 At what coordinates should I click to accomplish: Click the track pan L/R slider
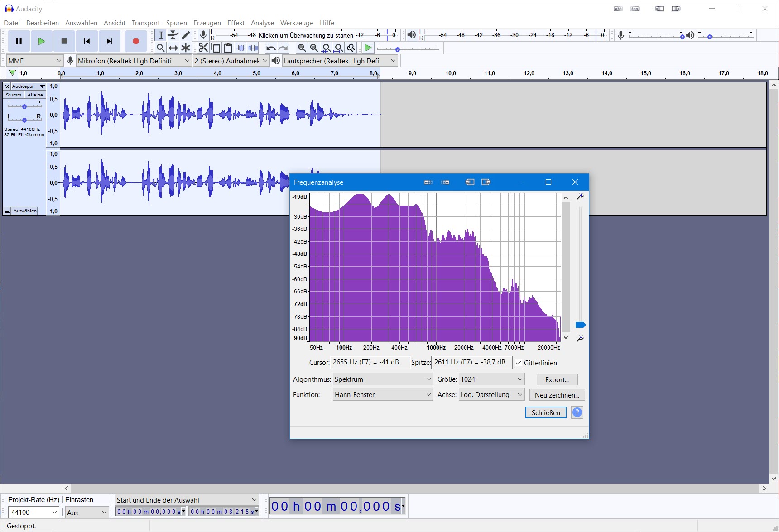[24, 120]
